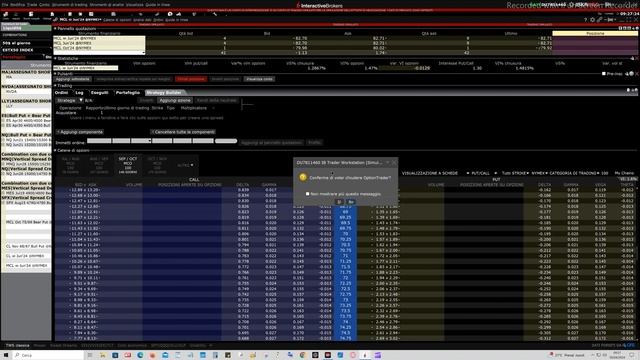Image resolution: width=640 pixels, height=360 pixels.
Task: Click the TWS classica workspace tab
Action: point(17,346)
